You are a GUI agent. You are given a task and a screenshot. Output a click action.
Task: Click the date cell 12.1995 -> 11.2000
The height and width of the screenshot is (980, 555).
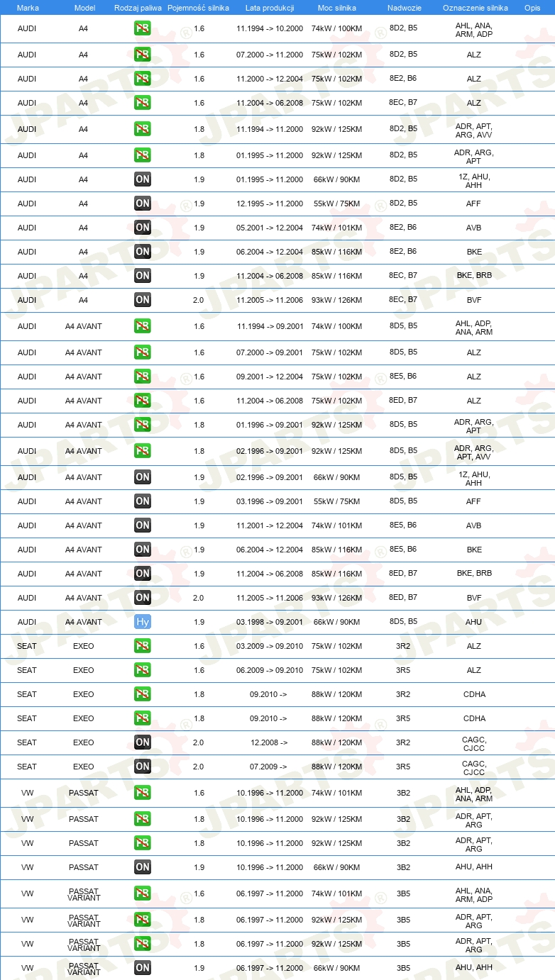tap(270, 204)
